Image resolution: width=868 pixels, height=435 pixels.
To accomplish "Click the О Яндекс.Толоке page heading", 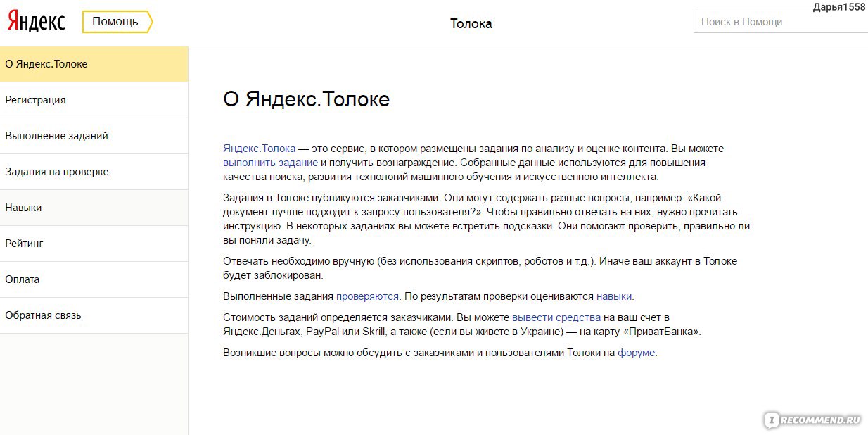I will point(306,99).
